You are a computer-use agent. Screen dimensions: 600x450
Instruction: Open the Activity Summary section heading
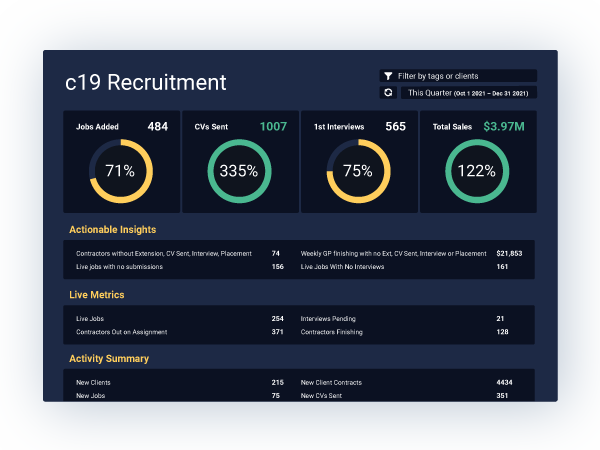pyautogui.click(x=107, y=359)
